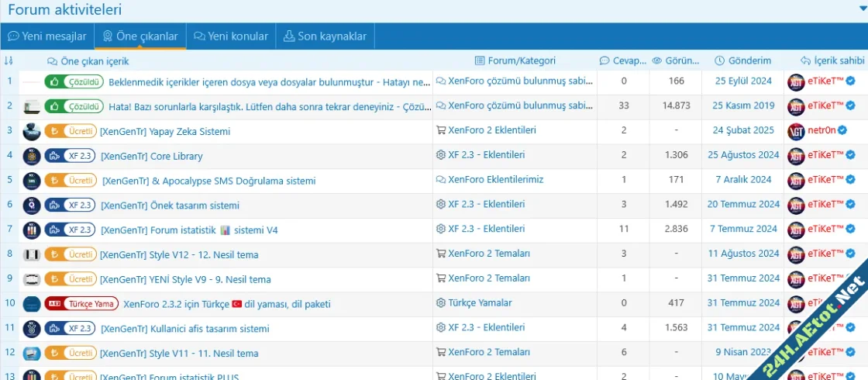Screen dimensions: 868x380
Task: Open the Türkçe Yamalar category link
Action: [479, 303]
